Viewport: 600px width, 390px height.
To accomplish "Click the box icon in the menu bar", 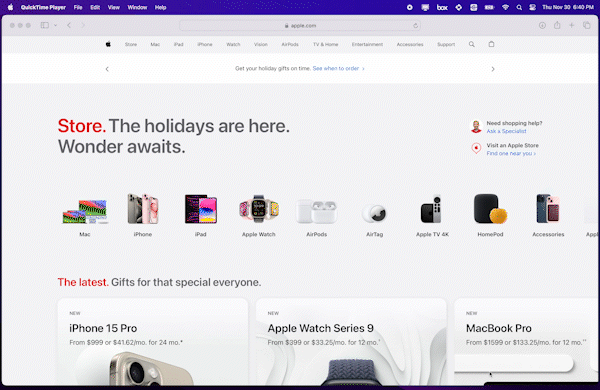I will click(x=442, y=7).
